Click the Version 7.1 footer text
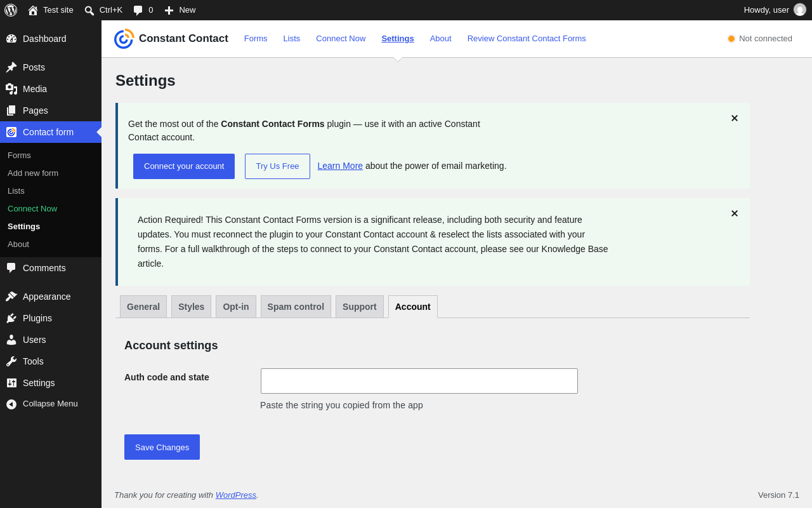Screen dimensions: 812x508 click(x=778, y=495)
